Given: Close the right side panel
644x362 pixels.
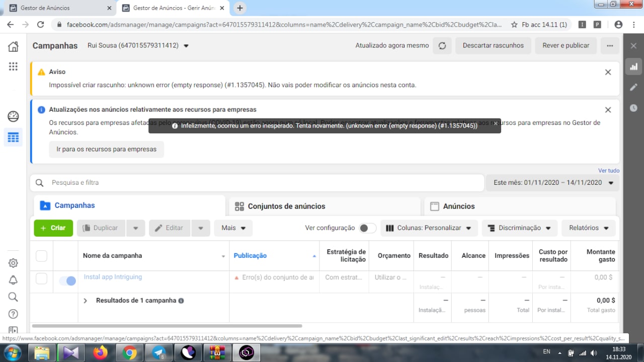Looking at the screenshot, I should [x=633, y=46].
